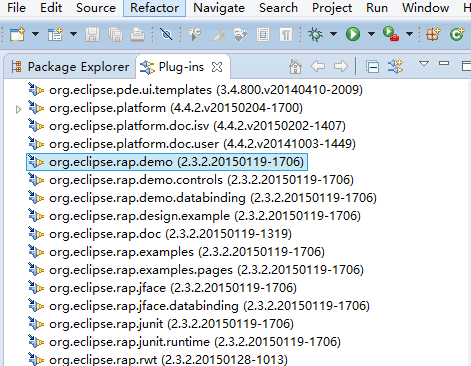The image size is (471, 366).
Task: Open the Run menu
Action: 377,8
